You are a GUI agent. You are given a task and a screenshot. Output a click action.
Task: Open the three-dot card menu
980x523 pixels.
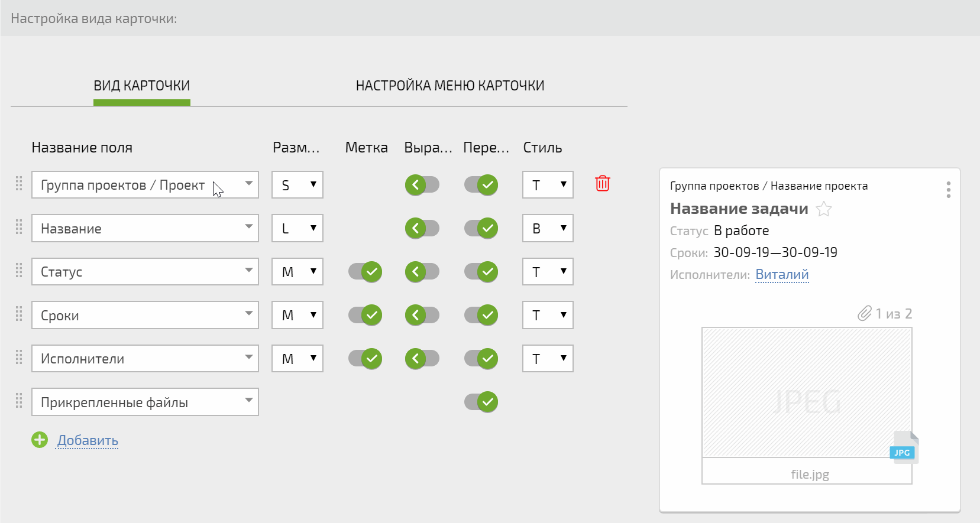[x=948, y=190]
